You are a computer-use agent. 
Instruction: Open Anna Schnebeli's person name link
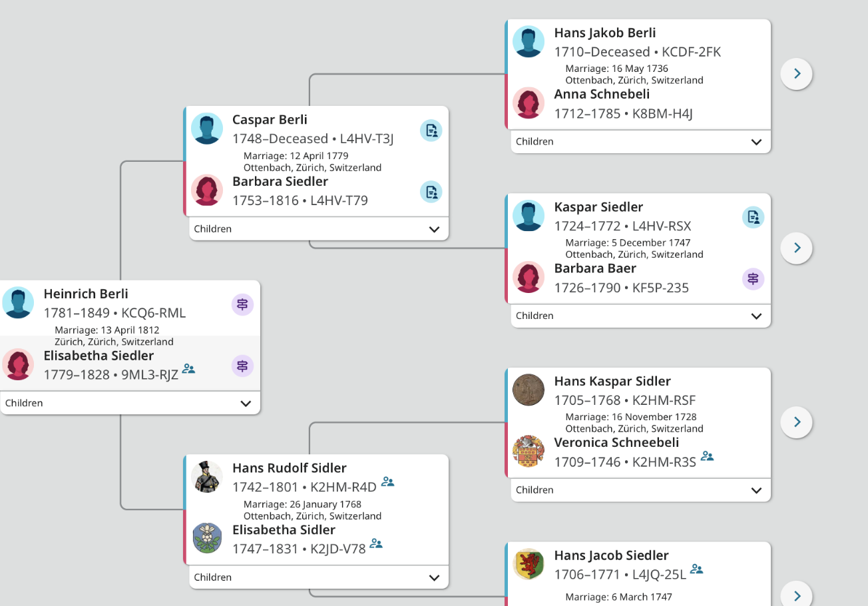[x=602, y=94]
